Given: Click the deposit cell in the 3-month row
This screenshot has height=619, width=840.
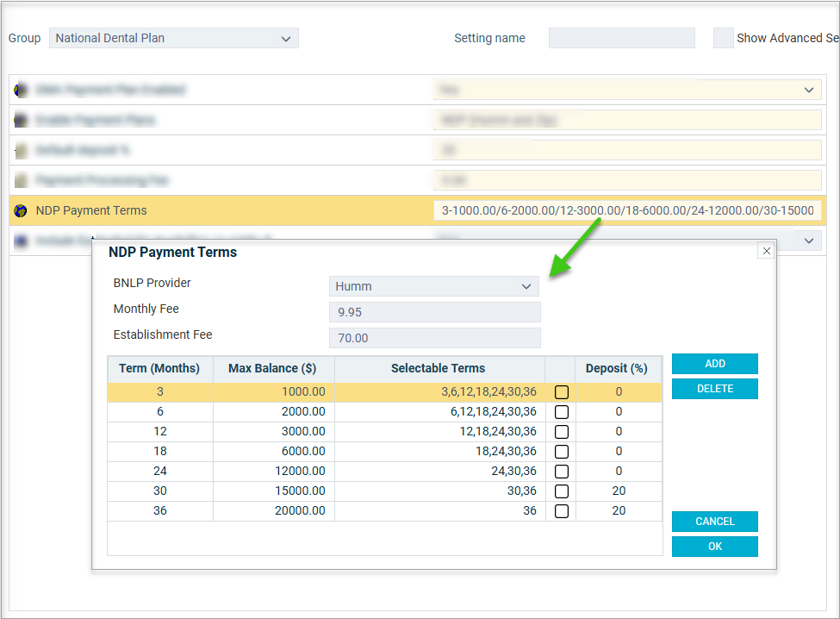Looking at the screenshot, I should [x=619, y=391].
